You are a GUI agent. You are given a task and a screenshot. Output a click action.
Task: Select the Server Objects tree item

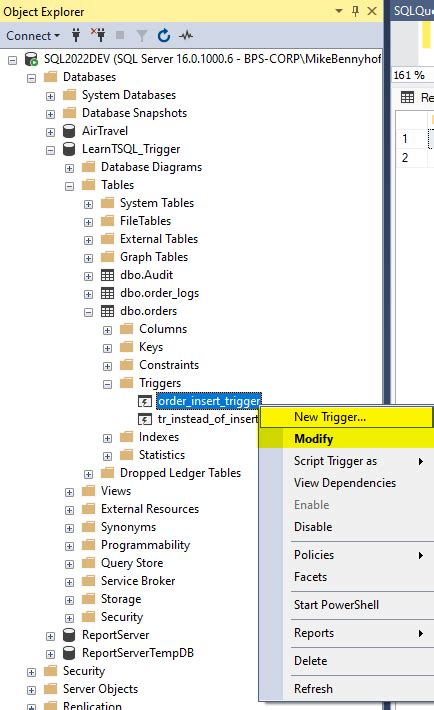point(100,689)
